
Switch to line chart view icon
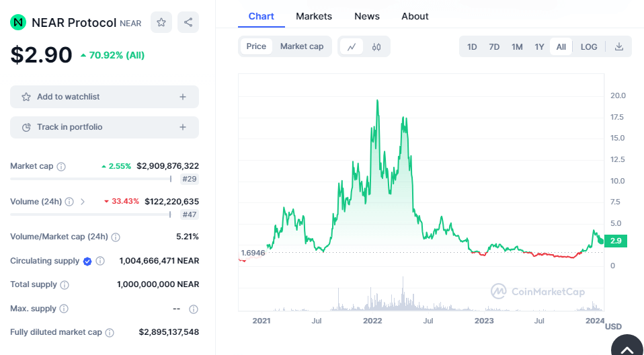(352, 46)
